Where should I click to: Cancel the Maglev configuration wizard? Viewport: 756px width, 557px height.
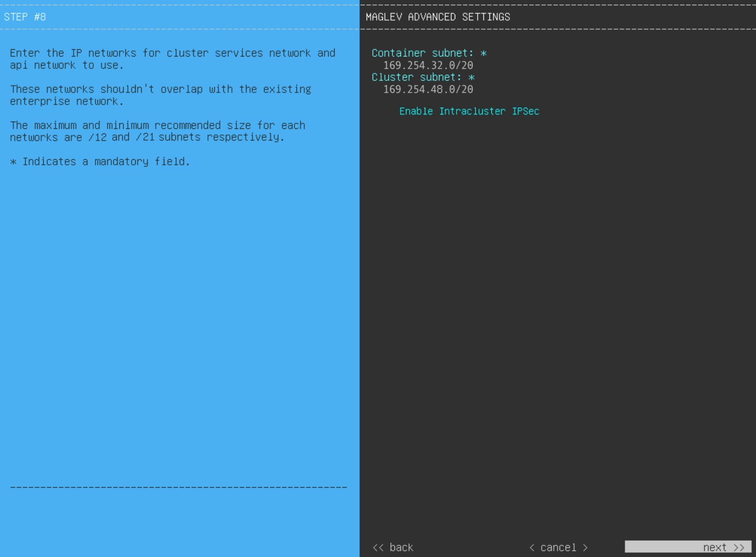(x=558, y=548)
